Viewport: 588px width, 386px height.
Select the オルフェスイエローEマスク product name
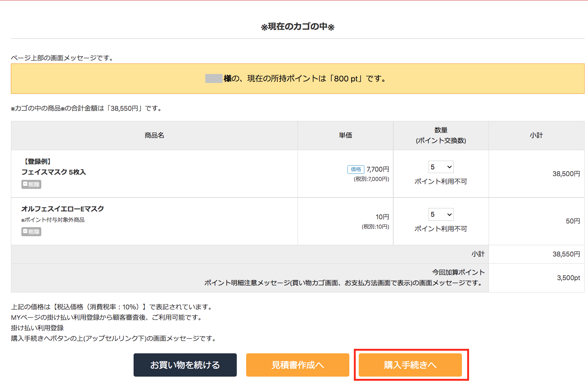tap(63, 209)
